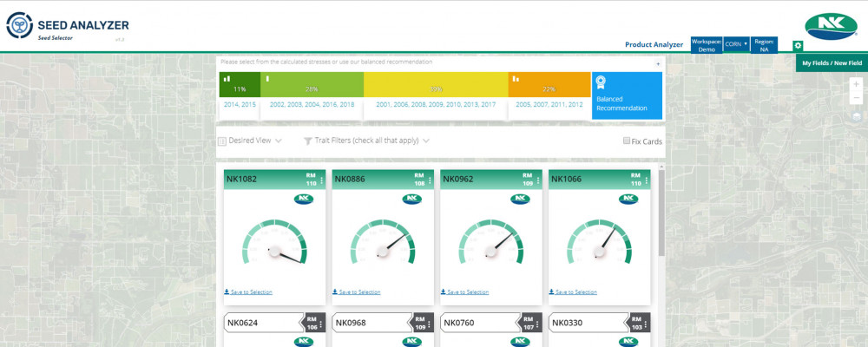
Task: Click years 2001, 2006, 2008... 2017 link
Action: pos(436,104)
